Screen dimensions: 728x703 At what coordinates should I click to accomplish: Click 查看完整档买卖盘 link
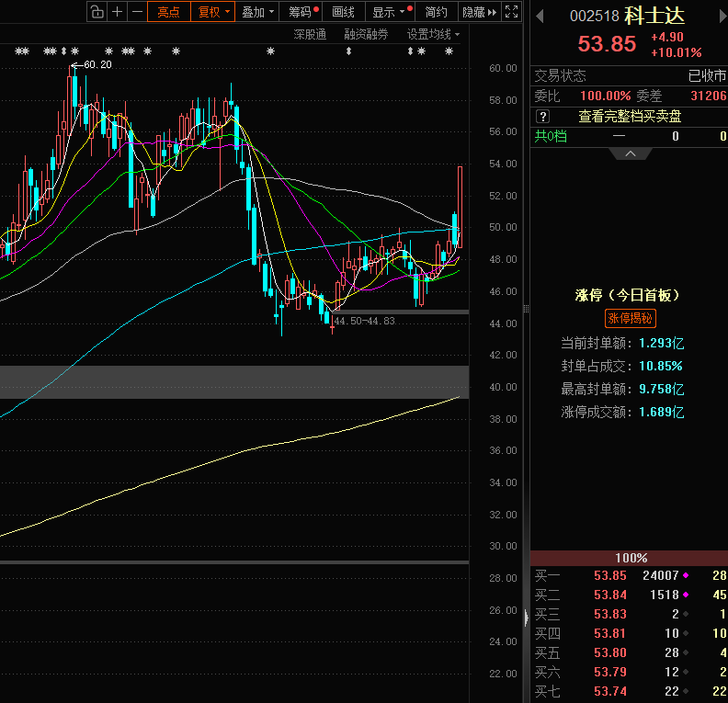(x=630, y=116)
